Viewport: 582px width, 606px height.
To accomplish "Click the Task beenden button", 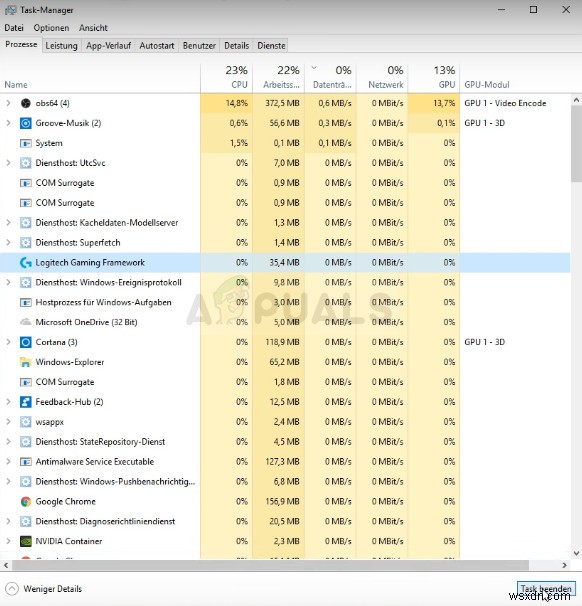I will pyautogui.click(x=546, y=589).
